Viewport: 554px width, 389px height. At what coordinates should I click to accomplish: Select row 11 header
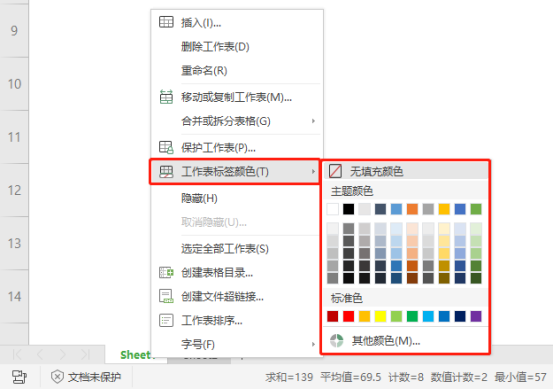[x=14, y=137]
